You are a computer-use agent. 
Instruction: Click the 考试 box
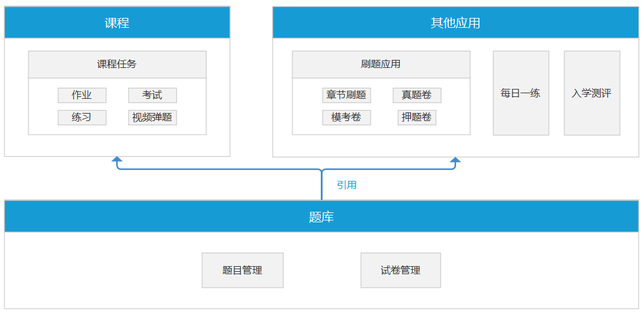pyautogui.click(x=153, y=96)
